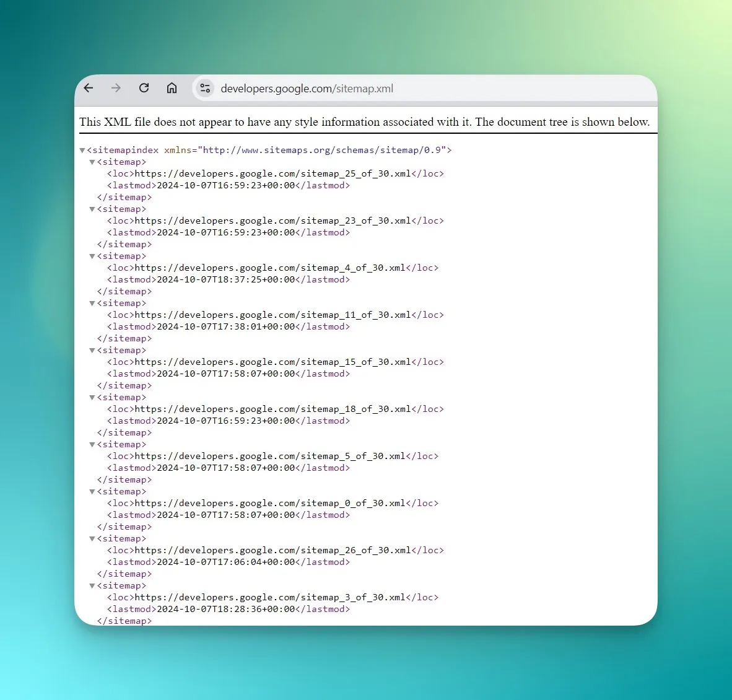
Task: Collapse the sitemap_26_of_30 sitemap node
Action: click(x=92, y=539)
